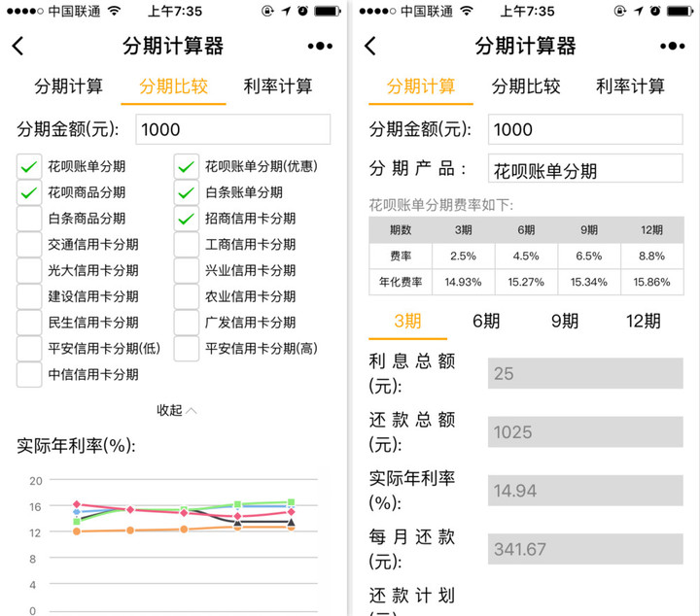This screenshot has width=700, height=616.
Task: Check 交通信用卡分期 checkbox
Action: [29, 245]
